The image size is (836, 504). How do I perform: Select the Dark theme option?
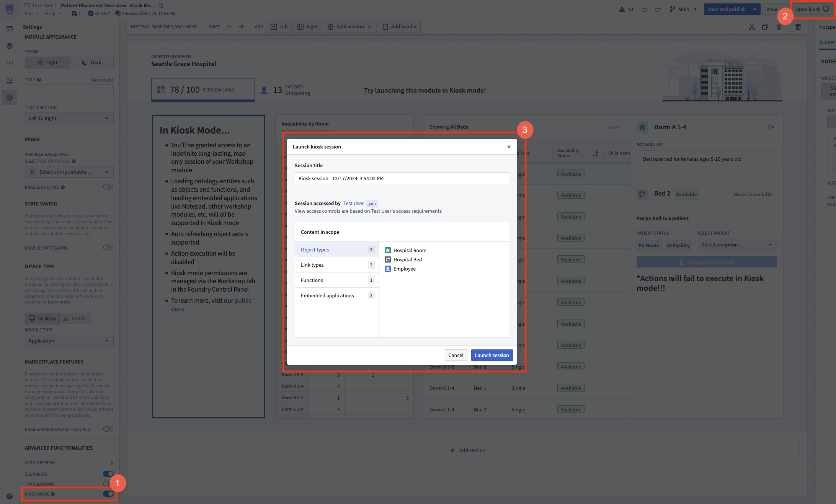coord(91,62)
